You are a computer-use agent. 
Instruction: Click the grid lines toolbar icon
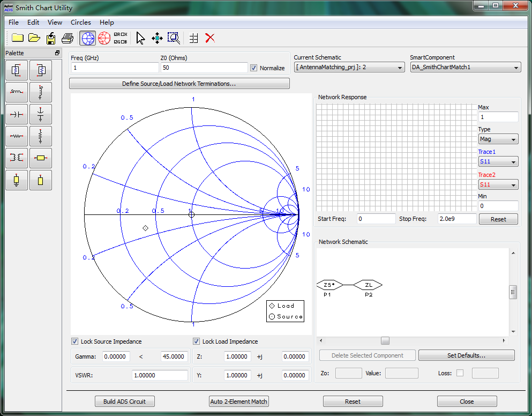[194, 38]
